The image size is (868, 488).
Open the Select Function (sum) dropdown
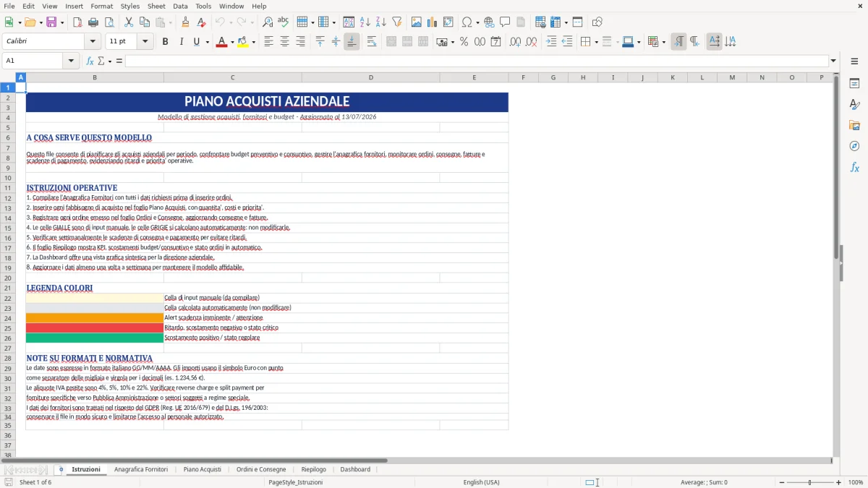click(110, 61)
